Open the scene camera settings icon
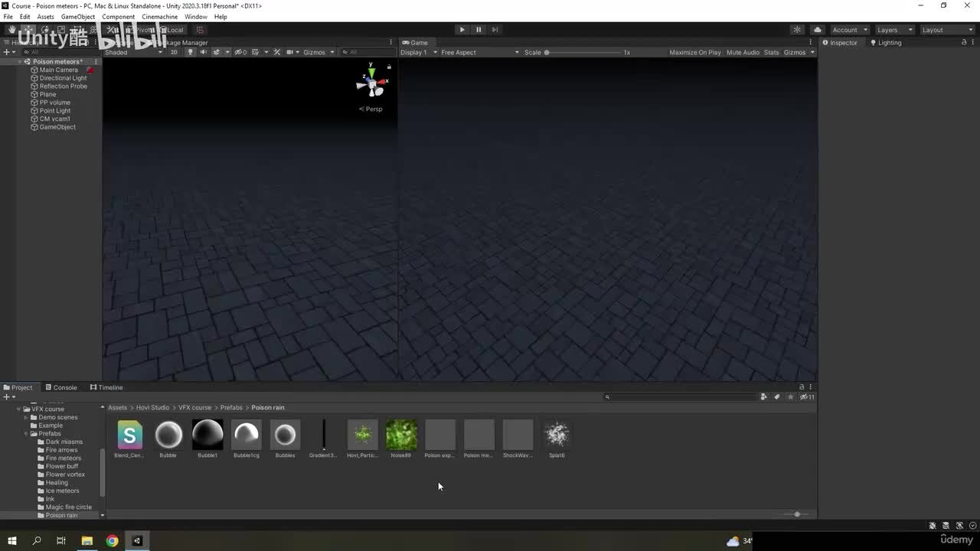Viewport: 980px width, 551px height. click(289, 52)
